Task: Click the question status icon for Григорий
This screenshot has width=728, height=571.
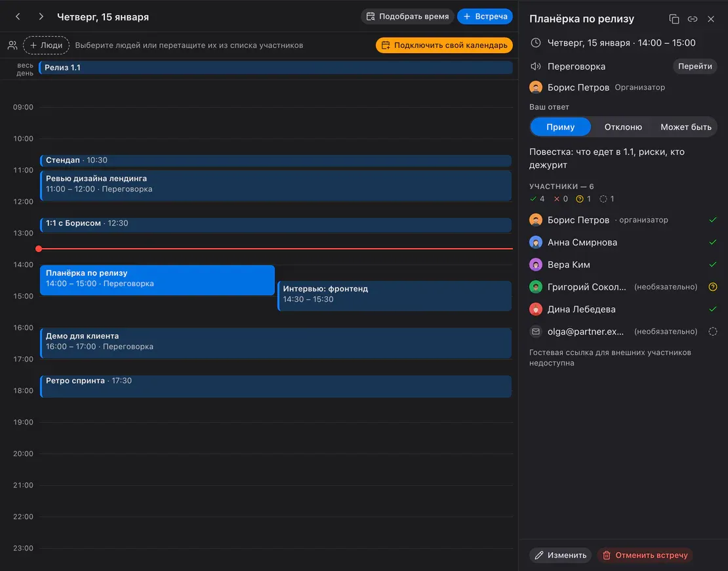Action: pyautogui.click(x=713, y=287)
